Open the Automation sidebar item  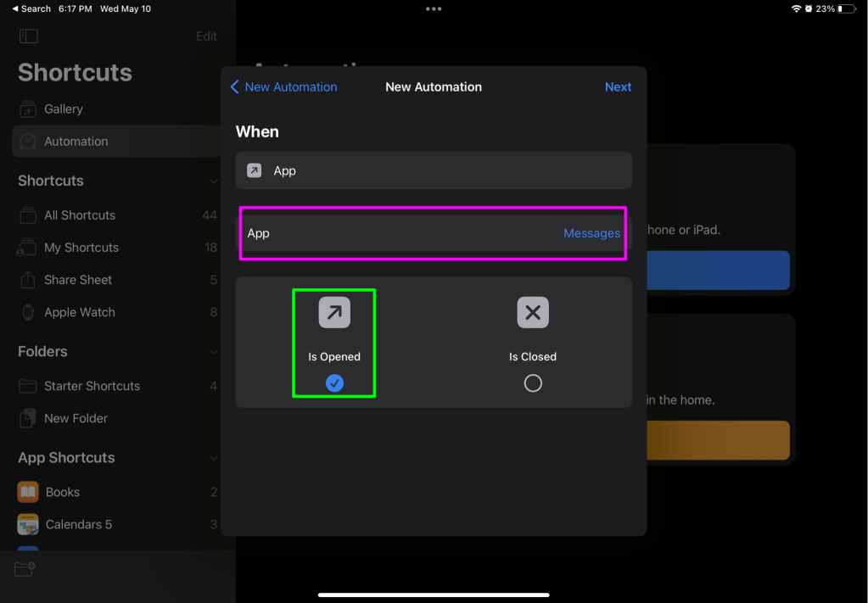click(x=76, y=142)
